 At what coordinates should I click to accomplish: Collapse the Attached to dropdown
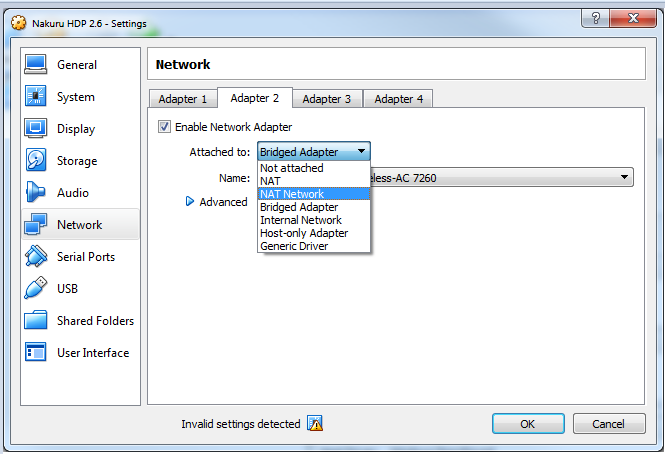coord(314,151)
